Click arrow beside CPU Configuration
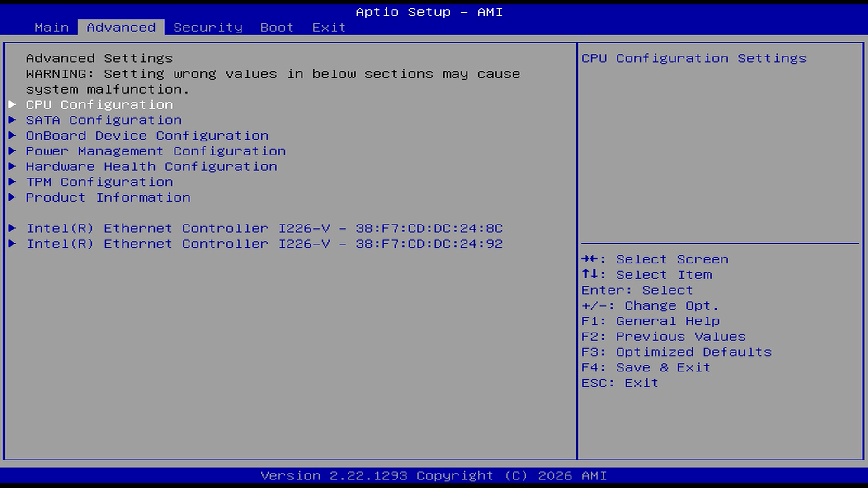Screen dimensions: 868x488 tap(12, 105)
